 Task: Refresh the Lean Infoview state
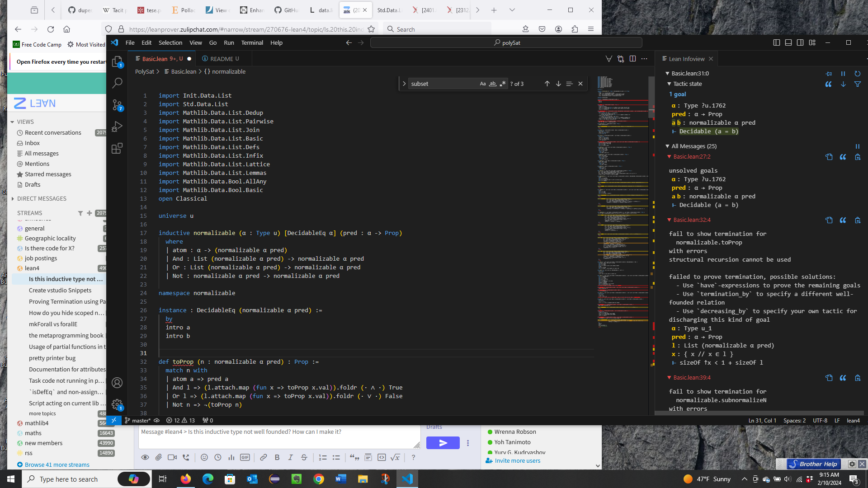(x=858, y=74)
